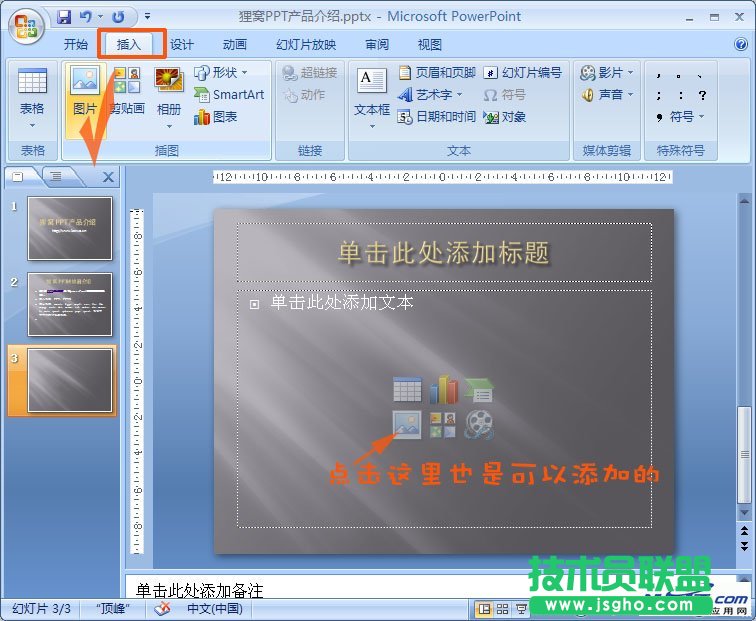Switch to the 插入 tab
The height and width of the screenshot is (621, 756).
pyautogui.click(x=129, y=45)
